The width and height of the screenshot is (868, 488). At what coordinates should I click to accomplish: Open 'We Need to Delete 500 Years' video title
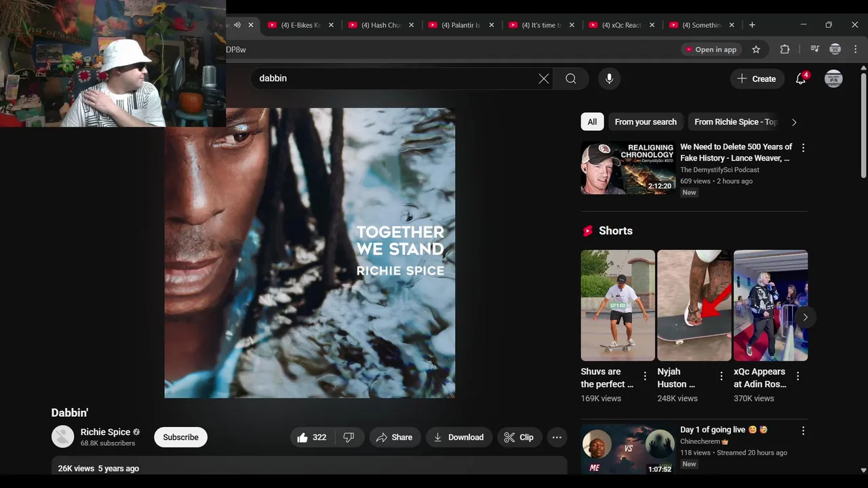tap(736, 152)
